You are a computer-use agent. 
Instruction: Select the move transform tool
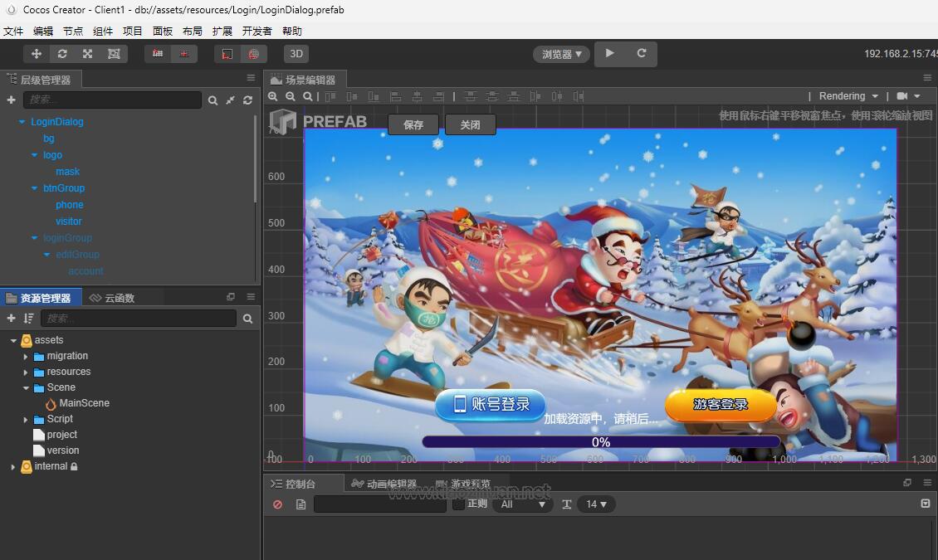37,54
